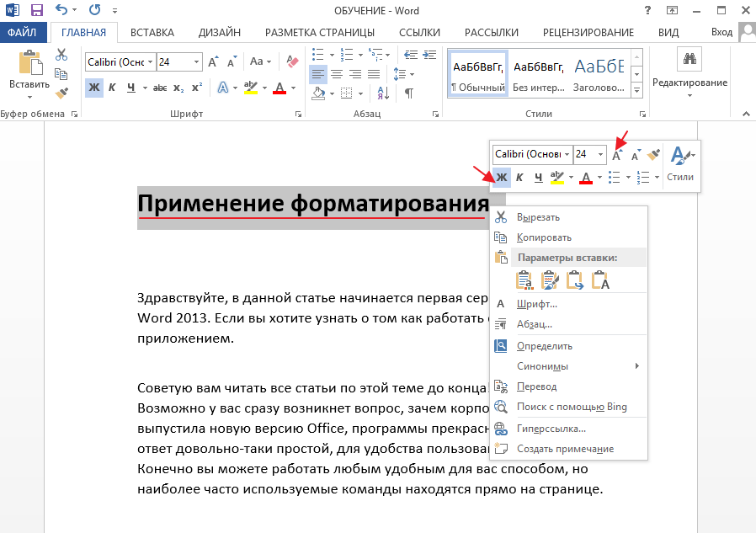Click the ribbon Cut scissors icon
The image size is (756, 533).
[61, 55]
